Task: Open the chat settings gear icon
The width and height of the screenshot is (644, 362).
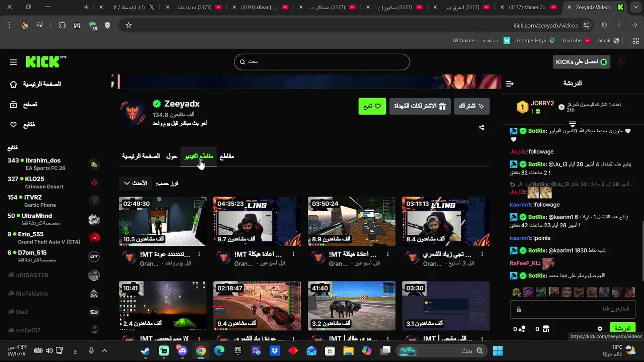Action: point(600,329)
